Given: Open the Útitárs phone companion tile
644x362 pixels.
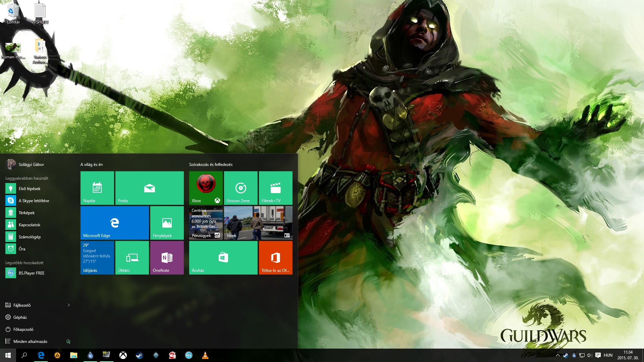Looking at the screenshot, I should click(x=132, y=258).
